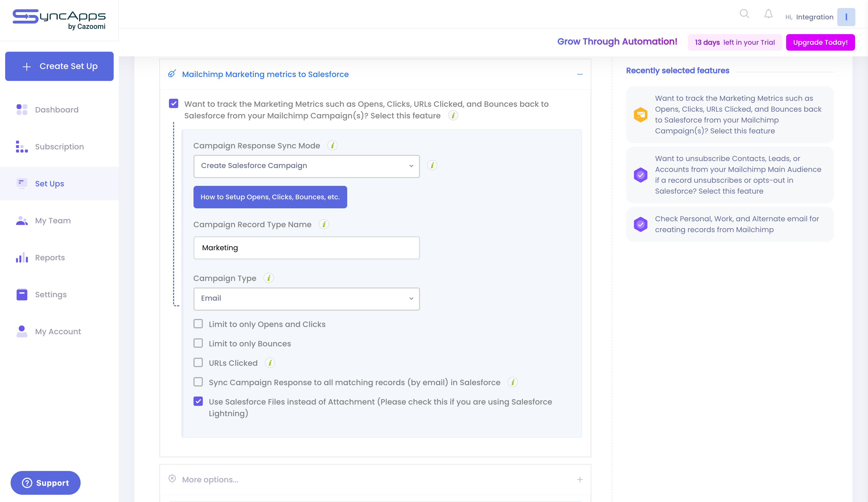
Task: Select recent feature about unsubscribing Contacts, Leads
Action: [730, 175]
